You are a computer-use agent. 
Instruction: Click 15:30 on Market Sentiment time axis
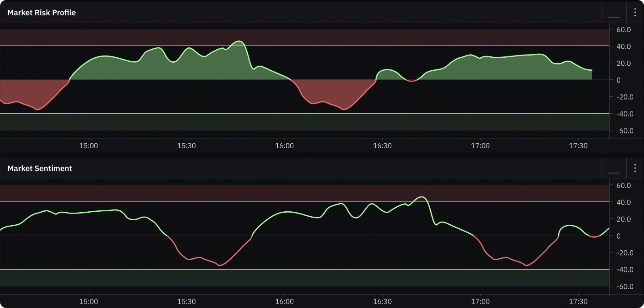(186, 302)
